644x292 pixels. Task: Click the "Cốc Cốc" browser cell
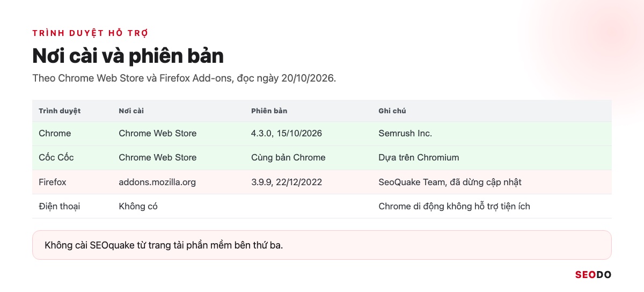(56, 157)
